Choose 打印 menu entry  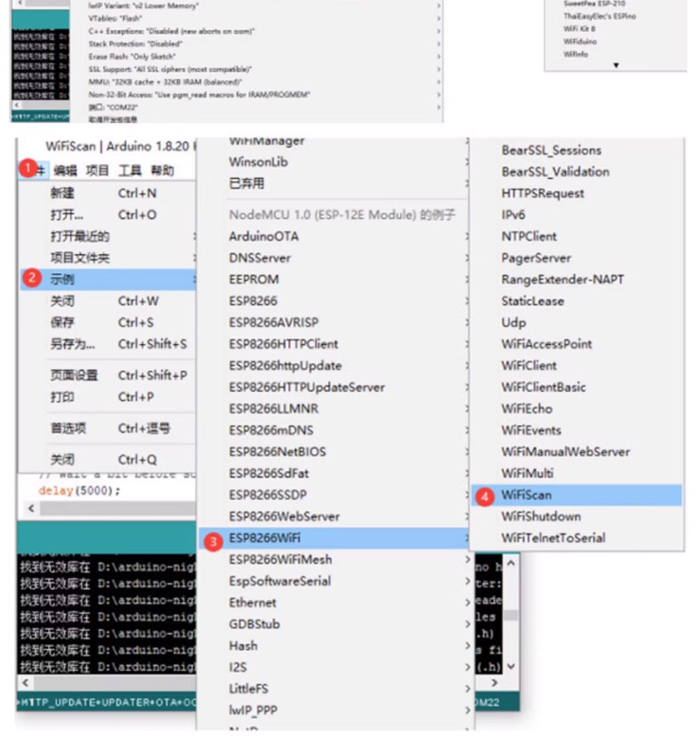[108, 396]
